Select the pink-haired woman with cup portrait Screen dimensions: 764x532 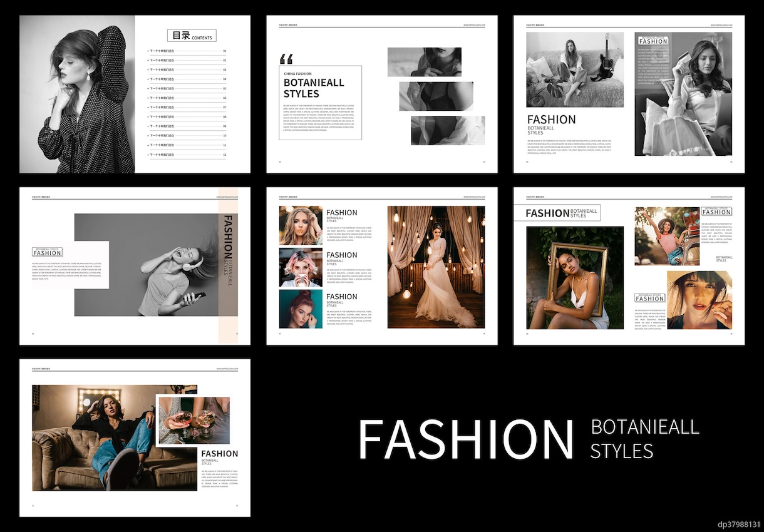pos(301,267)
